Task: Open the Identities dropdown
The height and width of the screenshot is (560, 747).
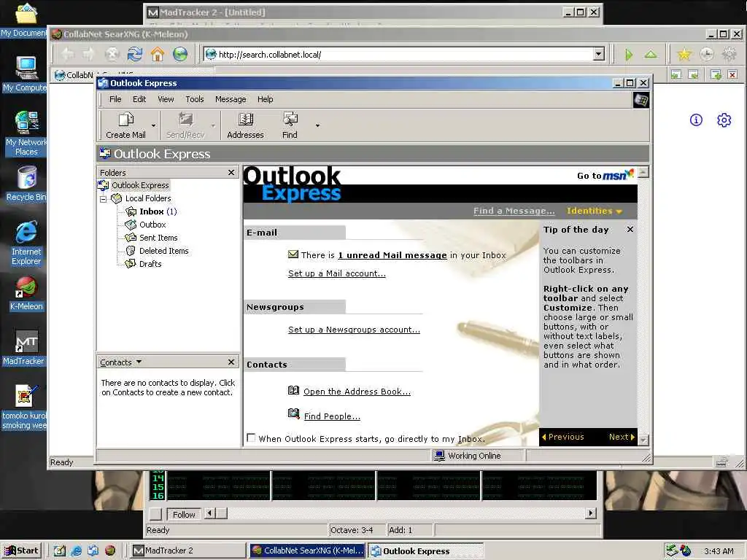Action: [x=595, y=211]
